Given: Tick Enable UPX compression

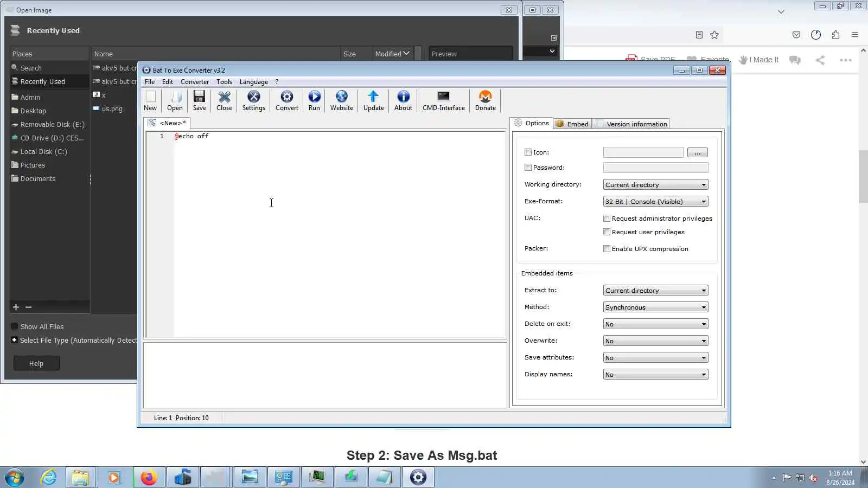Looking at the screenshot, I should 607,249.
